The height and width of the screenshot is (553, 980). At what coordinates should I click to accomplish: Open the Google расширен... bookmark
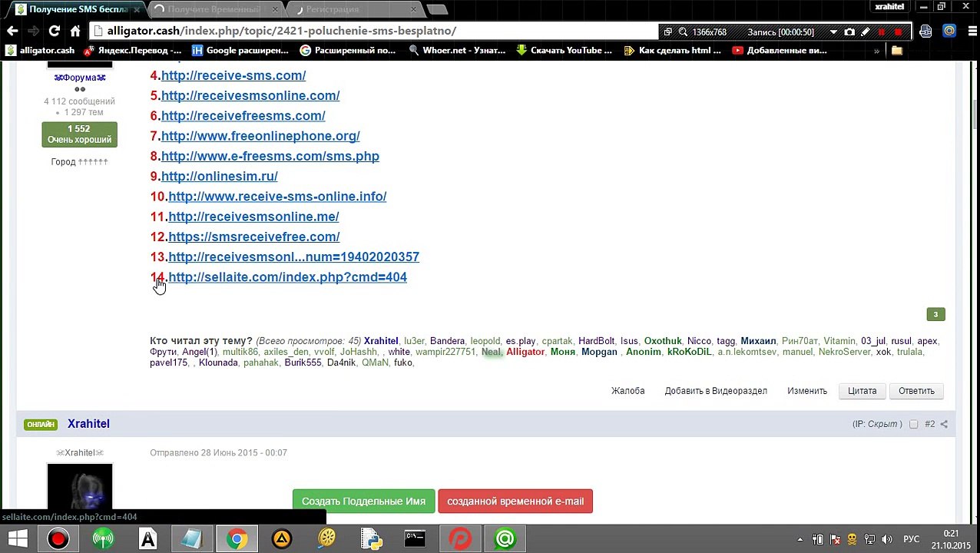[x=240, y=51]
